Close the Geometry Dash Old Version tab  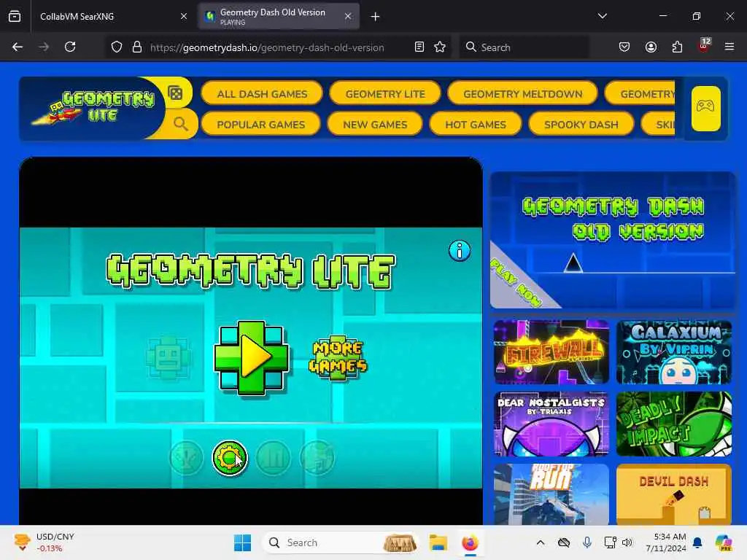click(348, 16)
